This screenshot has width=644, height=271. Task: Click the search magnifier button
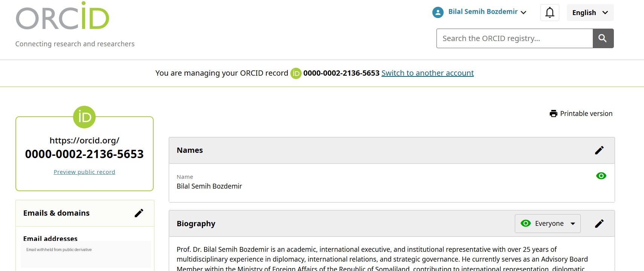tap(603, 38)
